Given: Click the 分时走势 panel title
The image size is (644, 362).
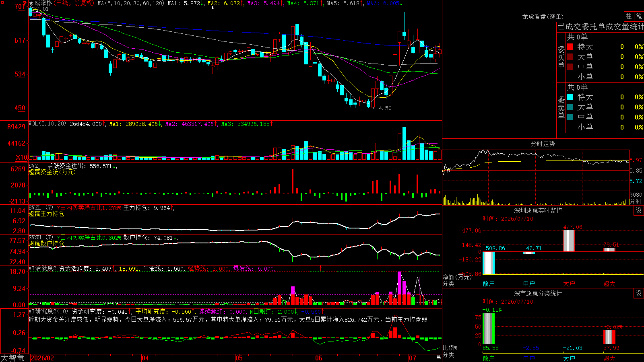Looking at the screenshot, I should click(543, 144).
